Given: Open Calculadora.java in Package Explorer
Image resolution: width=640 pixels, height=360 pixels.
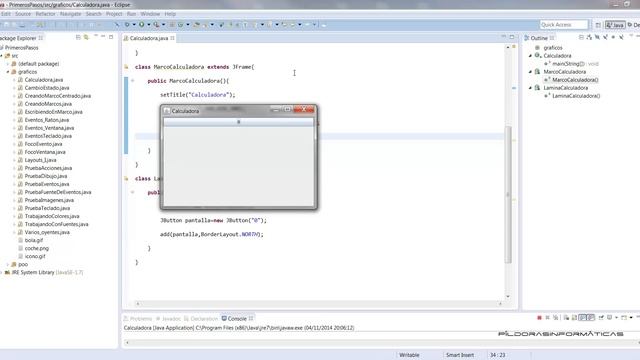Looking at the screenshot, I should pos(44,80).
